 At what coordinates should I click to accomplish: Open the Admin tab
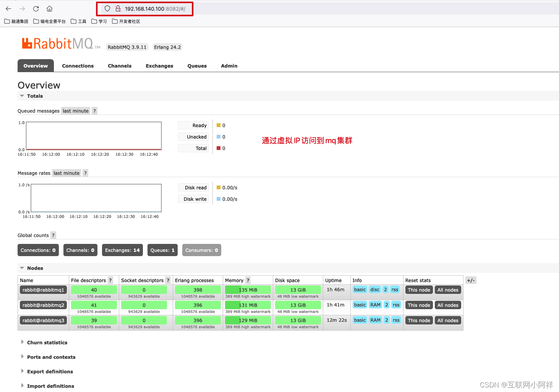pos(229,66)
